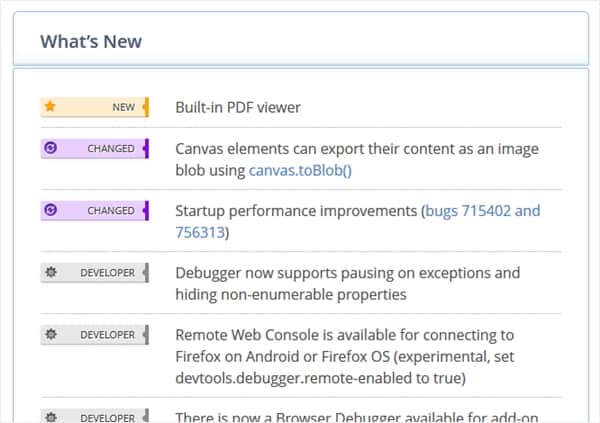Open the canvas.toBlob() link
The width and height of the screenshot is (600, 423).
(300, 170)
